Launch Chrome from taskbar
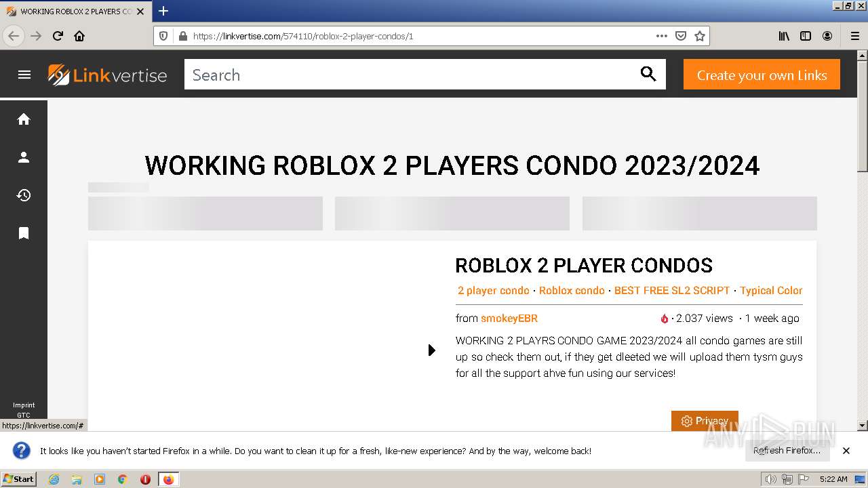868x488 pixels. pyautogui.click(x=123, y=479)
